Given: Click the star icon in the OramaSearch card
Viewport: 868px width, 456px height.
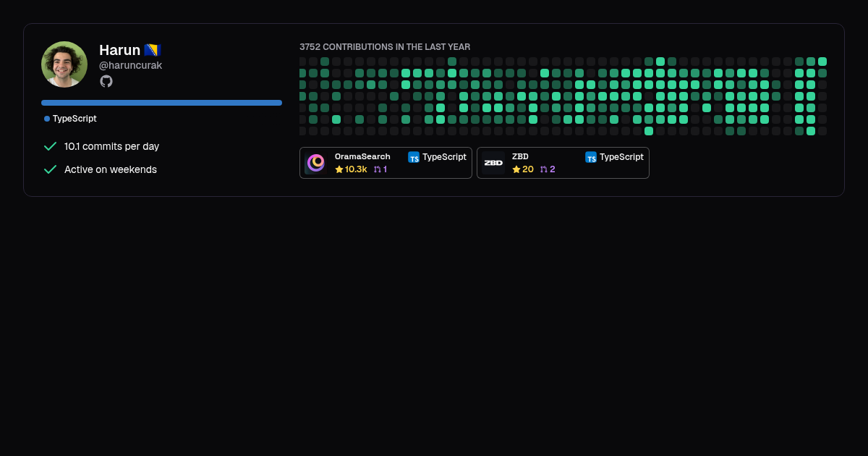Looking at the screenshot, I should click(x=339, y=169).
